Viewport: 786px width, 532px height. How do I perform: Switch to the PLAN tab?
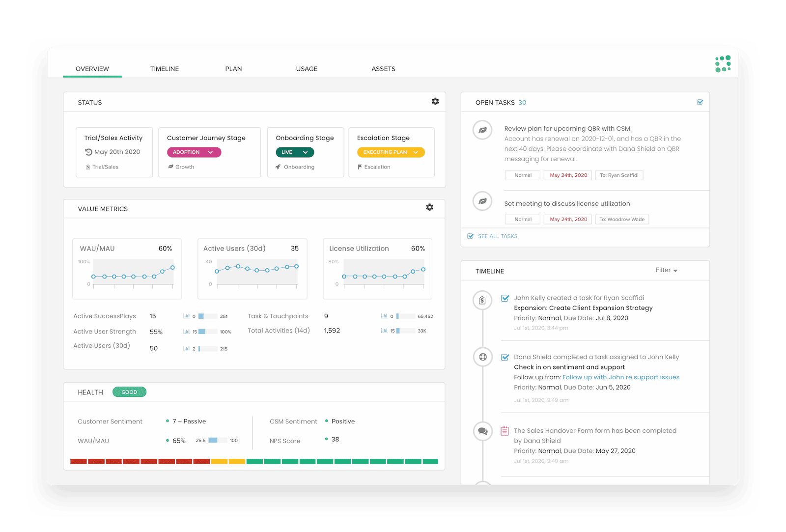pos(233,69)
